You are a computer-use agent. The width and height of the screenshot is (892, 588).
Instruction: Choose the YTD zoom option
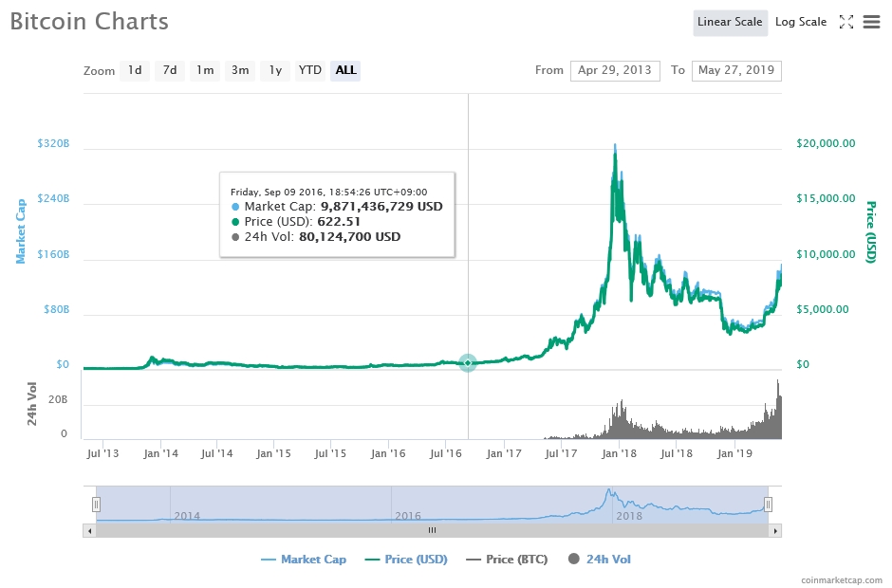309,70
